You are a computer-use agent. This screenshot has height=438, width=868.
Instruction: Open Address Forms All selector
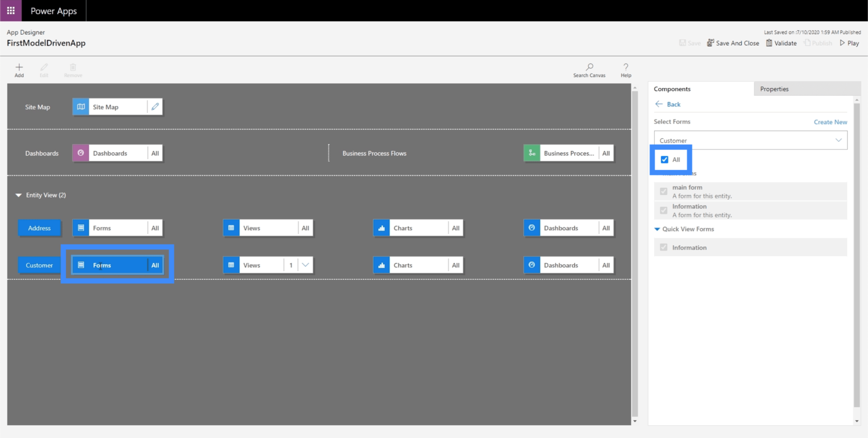coord(155,228)
